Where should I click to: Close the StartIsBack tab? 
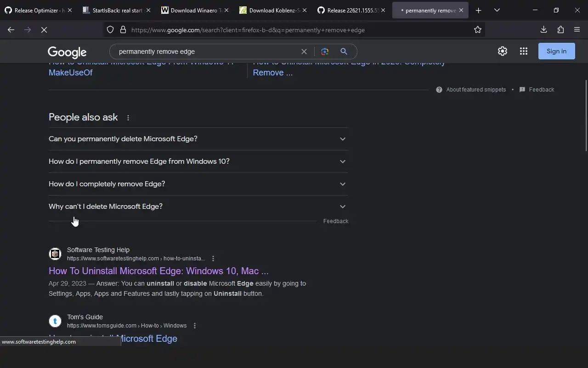pos(148,10)
